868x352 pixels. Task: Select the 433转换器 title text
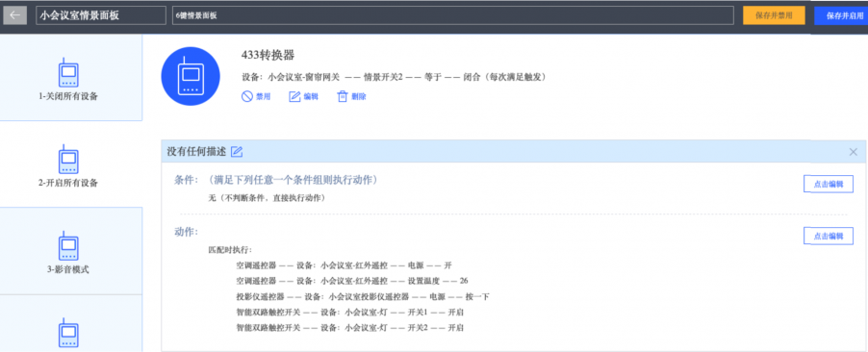(268, 55)
